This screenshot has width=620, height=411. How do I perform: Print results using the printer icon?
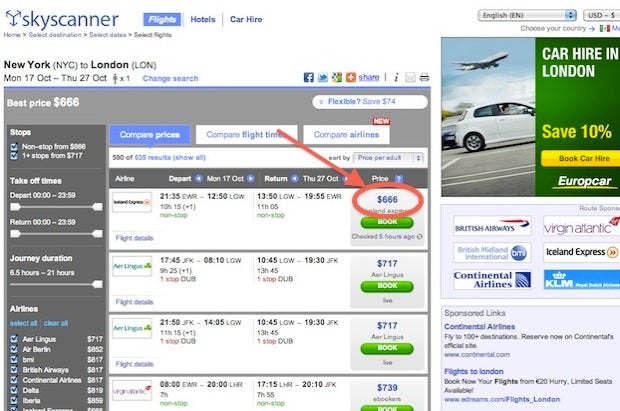click(424, 78)
